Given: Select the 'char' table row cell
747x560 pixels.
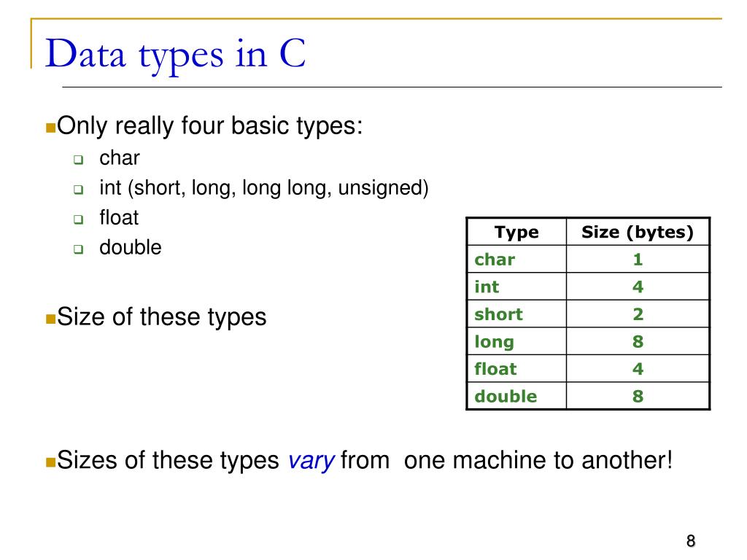Looking at the screenshot, I should (x=516, y=260).
